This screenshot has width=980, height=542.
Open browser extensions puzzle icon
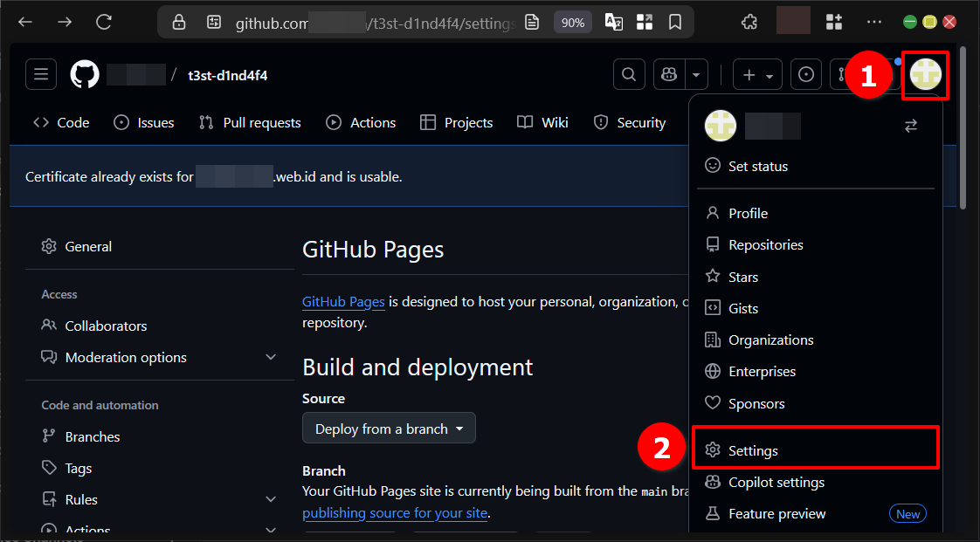(x=749, y=22)
